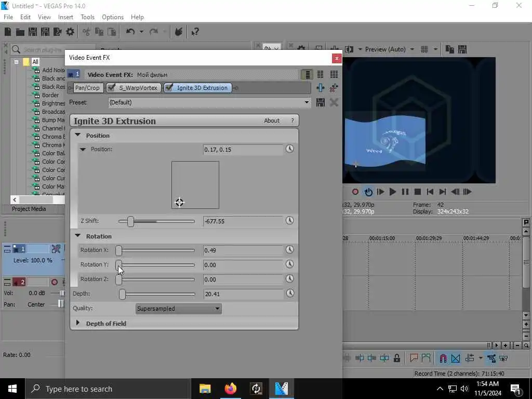Delete the preset using the X icon
This screenshot has height=399, width=532.
[334, 102]
